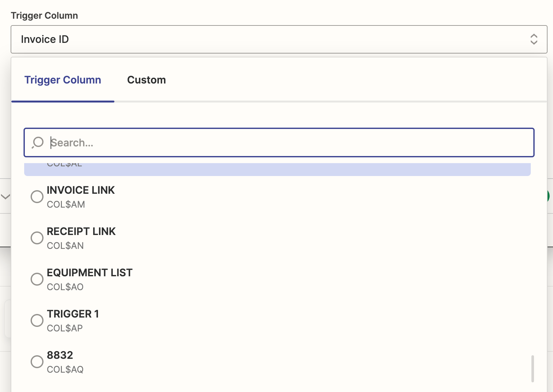Switch to the Trigger Column tab
The image size is (553, 392).
63,80
